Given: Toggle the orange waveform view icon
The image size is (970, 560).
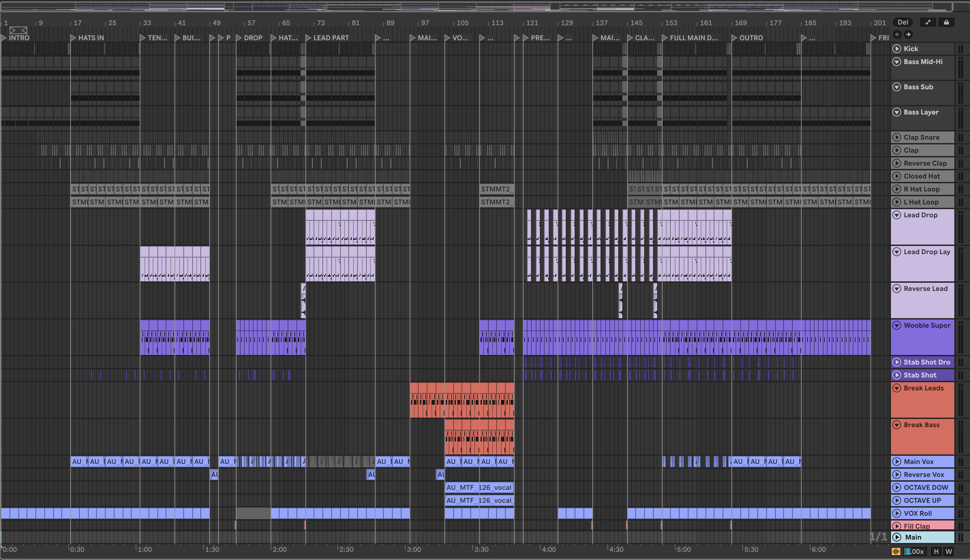Looking at the screenshot, I should point(896,551).
